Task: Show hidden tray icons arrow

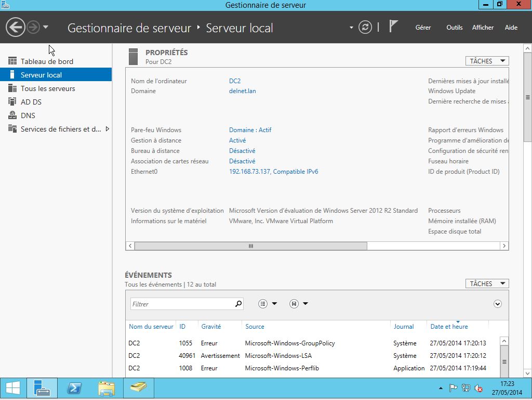Action: click(441, 388)
